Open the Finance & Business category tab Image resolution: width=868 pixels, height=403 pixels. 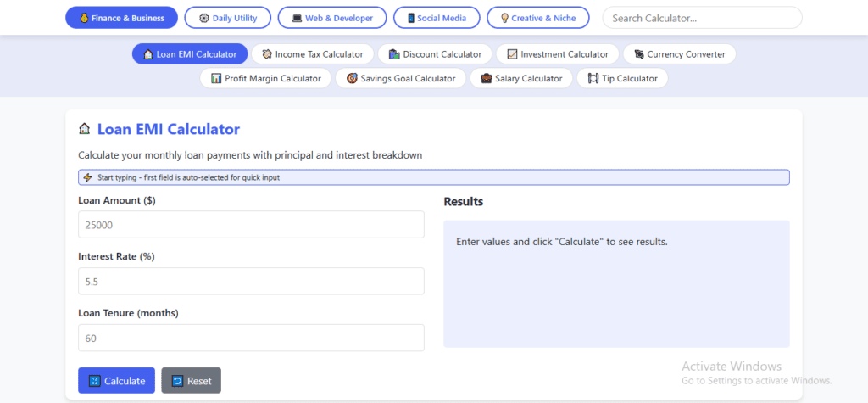pyautogui.click(x=121, y=18)
